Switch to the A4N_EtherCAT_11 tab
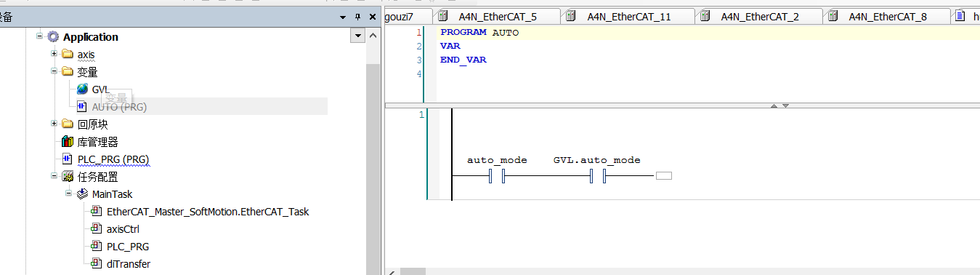Viewport: 980px width, 275px height. [x=628, y=16]
